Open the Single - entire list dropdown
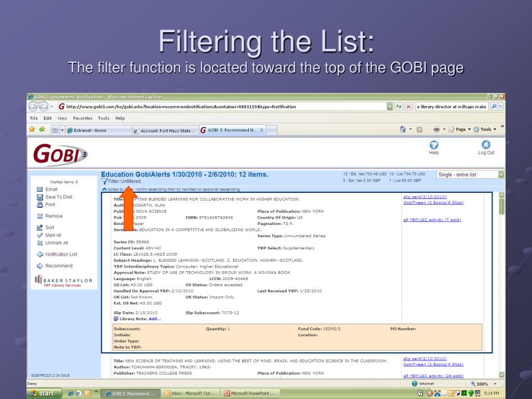This screenshot has height=399, width=532. [x=501, y=175]
